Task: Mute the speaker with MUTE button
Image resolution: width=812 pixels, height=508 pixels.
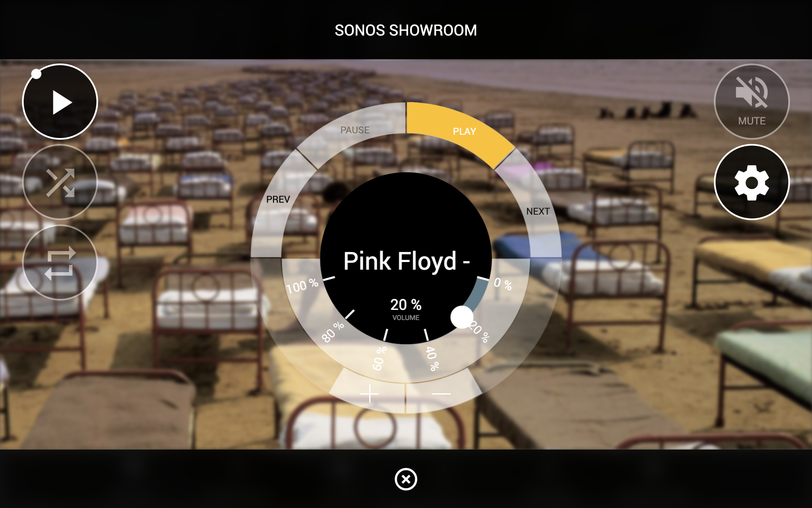Action: [752, 102]
